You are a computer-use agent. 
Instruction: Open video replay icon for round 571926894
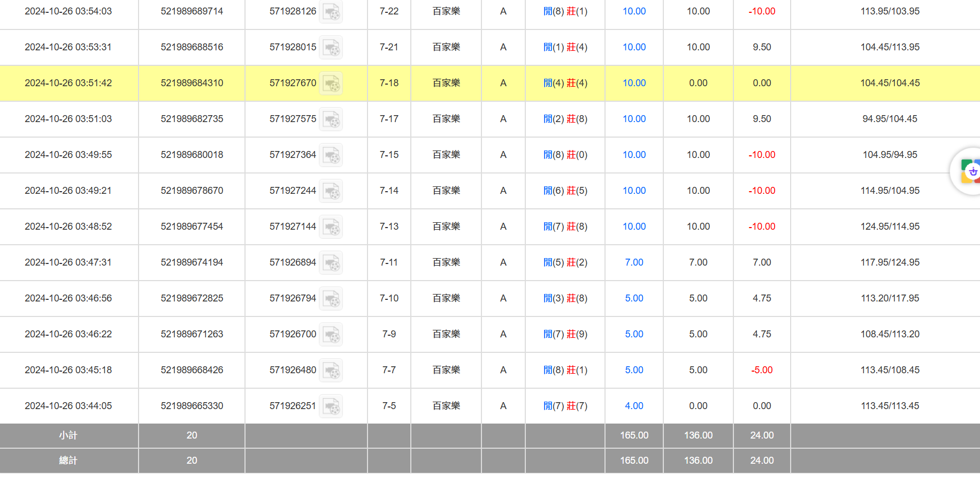pos(331,263)
